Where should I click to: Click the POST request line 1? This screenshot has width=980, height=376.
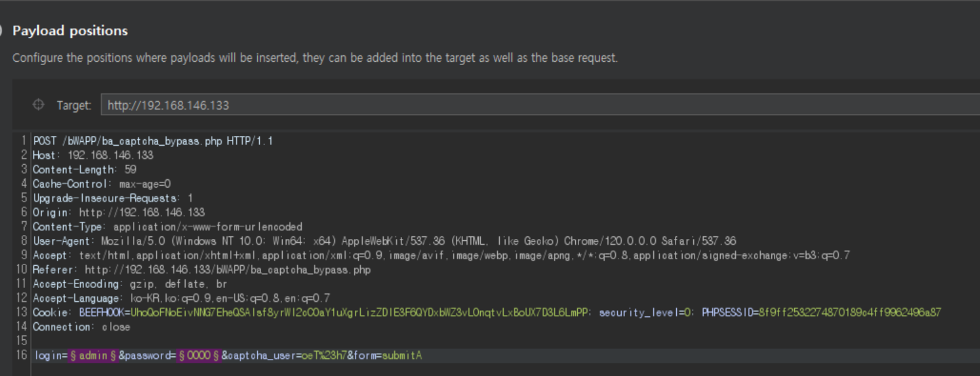[x=153, y=141]
